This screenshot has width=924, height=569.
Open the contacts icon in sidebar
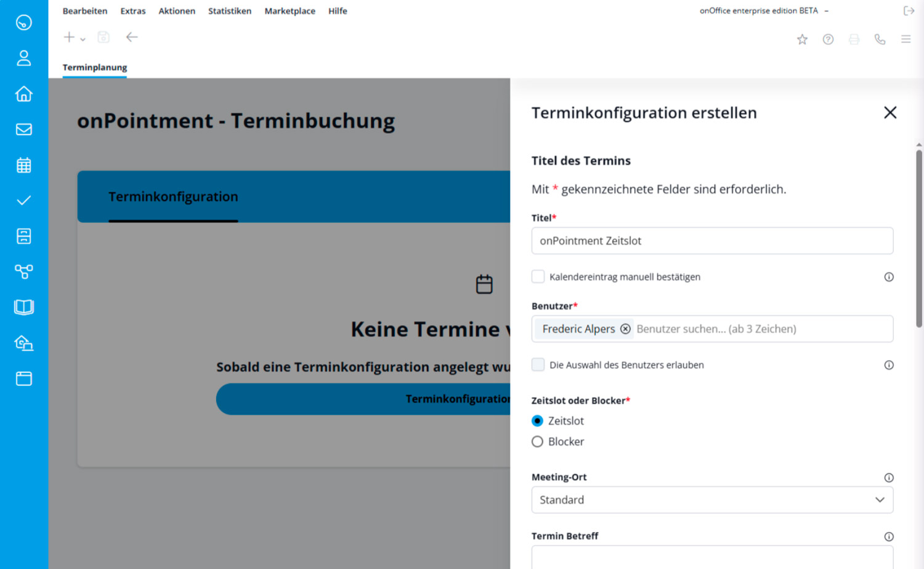coord(23,58)
